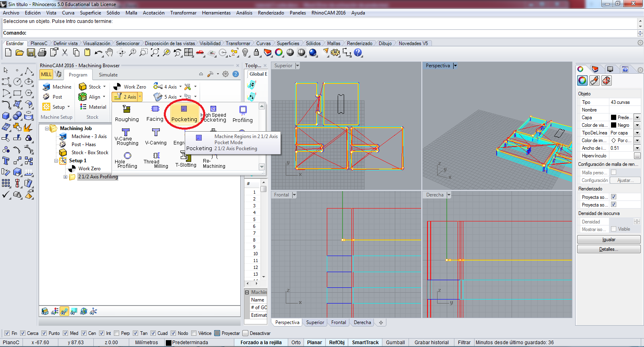Screen dimensions: 644x347
Task: Open the 2 Axis operations dropdown
Action: click(140, 97)
